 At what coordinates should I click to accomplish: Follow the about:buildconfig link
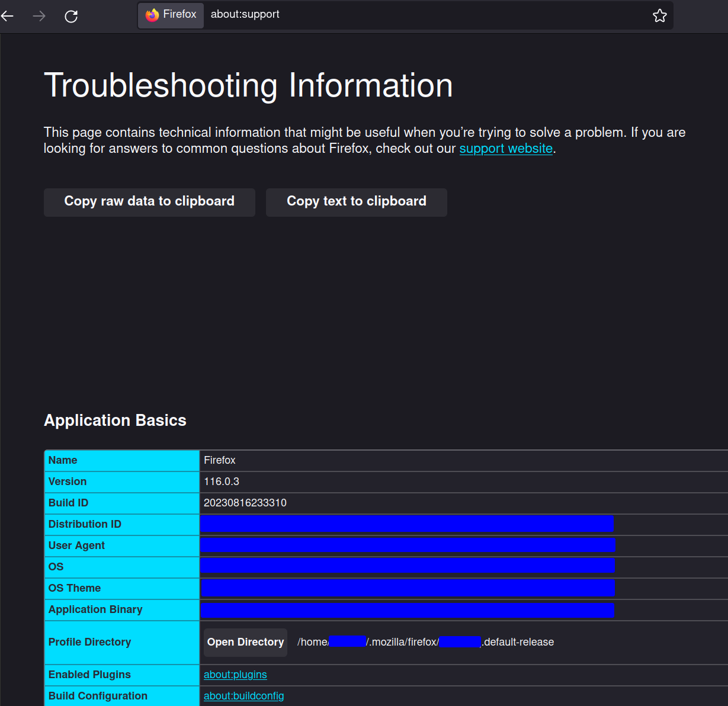pos(243,696)
